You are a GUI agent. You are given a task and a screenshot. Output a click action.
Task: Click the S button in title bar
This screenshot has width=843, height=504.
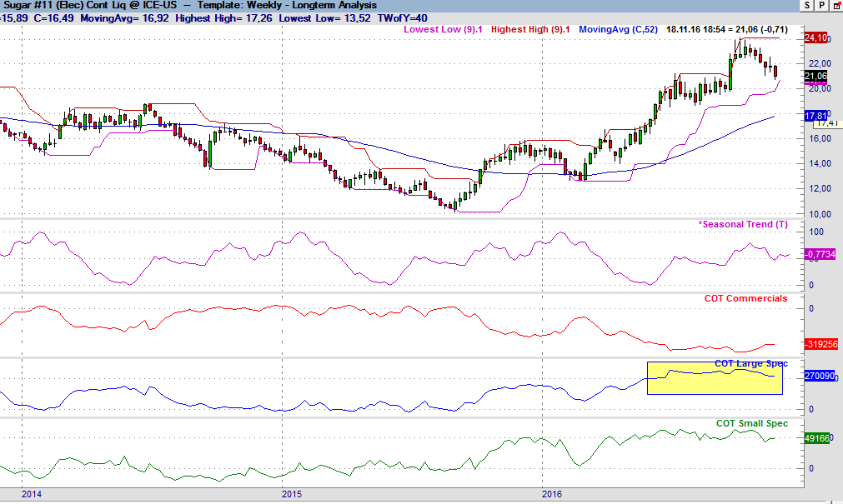point(806,6)
